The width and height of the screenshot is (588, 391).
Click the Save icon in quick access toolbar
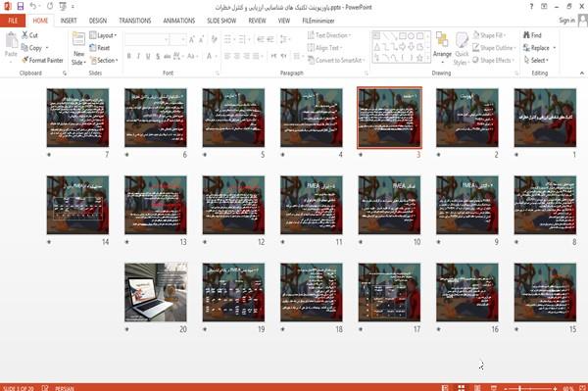pyautogui.click(x=21, y=6)
